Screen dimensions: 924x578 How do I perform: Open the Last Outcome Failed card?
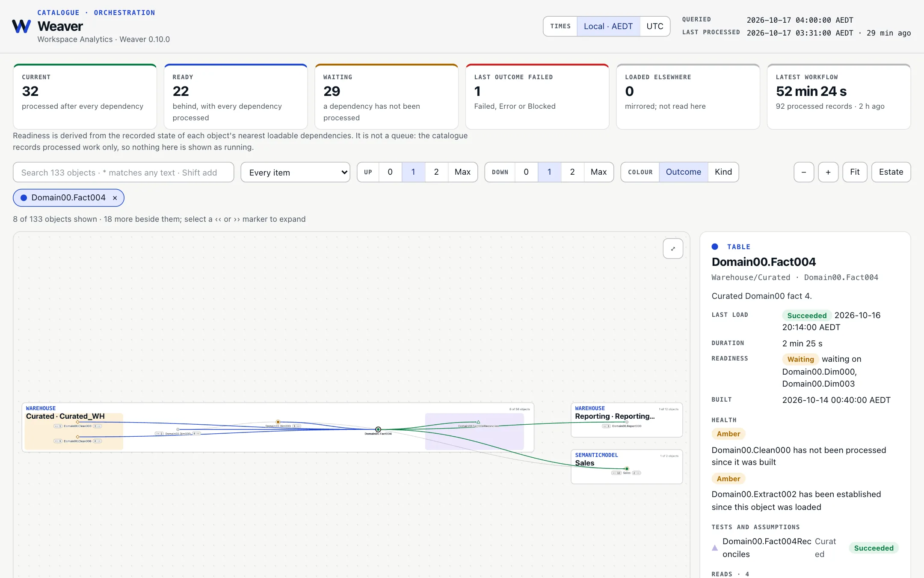tap(537, 97)
